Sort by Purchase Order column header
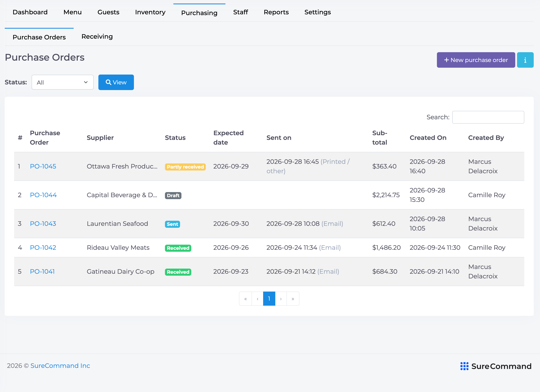Viewport: 540px width, 392px height. point(45,138)
